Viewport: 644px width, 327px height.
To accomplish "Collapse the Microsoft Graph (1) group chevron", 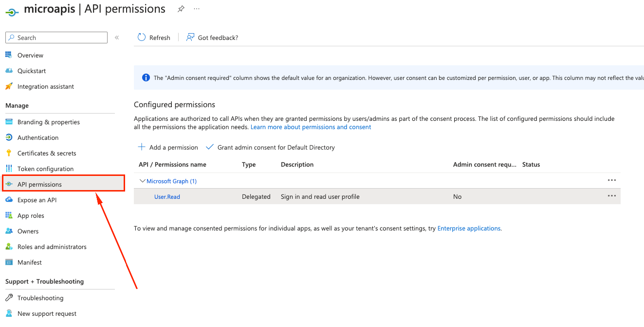I will coord(143,181).
